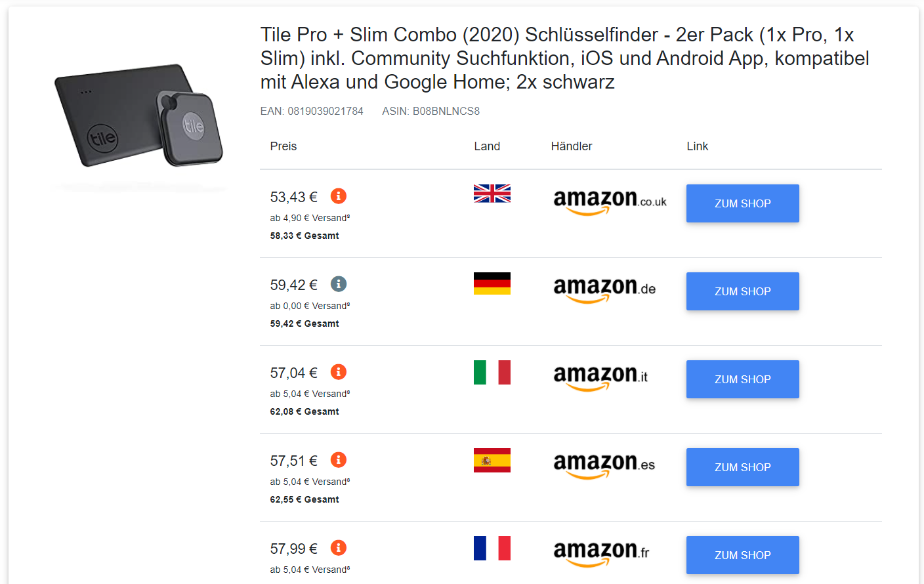The image size is (924, 584).
Task: Click the gray info icon beside 59,42 €
Action: pyautogui.click(x=339, y=284)
